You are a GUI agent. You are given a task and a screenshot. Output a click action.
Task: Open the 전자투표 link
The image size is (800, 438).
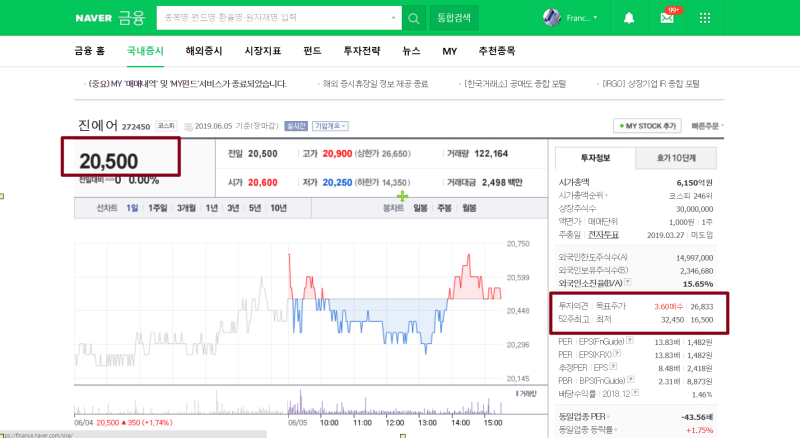(x=603, y=235)
